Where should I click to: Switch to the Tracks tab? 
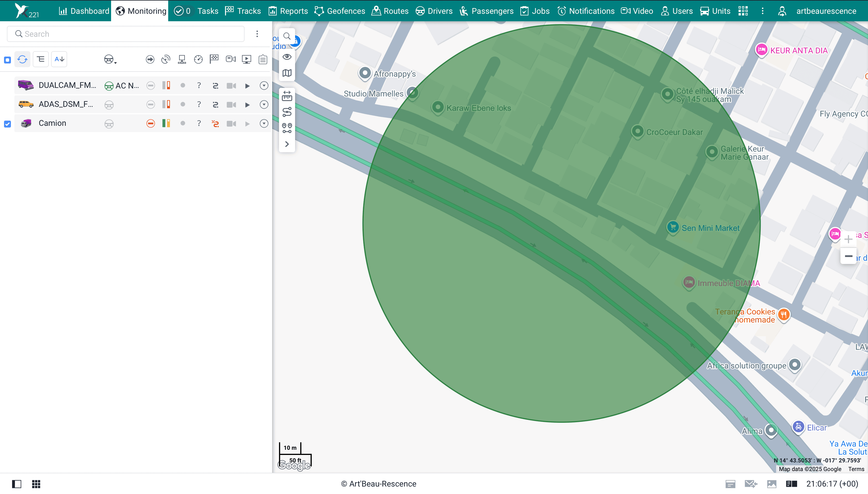pyautogui.click(x=243, y=11)
